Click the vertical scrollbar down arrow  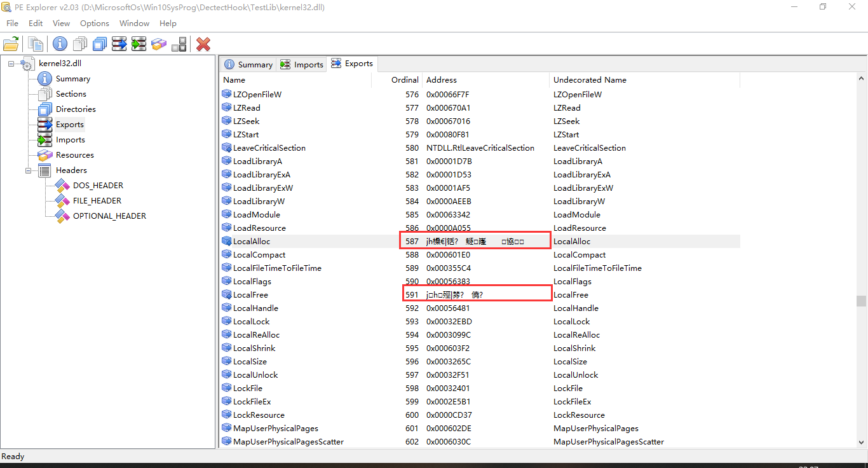862,443
